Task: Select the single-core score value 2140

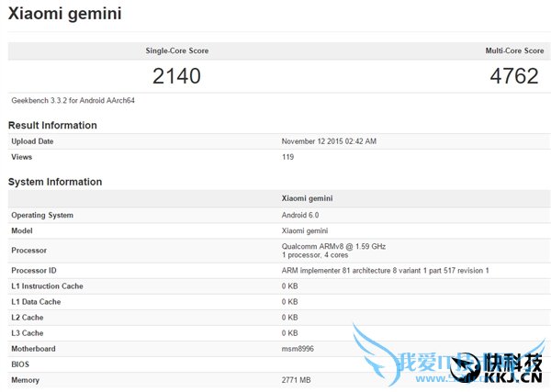Action: click(x=176, y=76)
